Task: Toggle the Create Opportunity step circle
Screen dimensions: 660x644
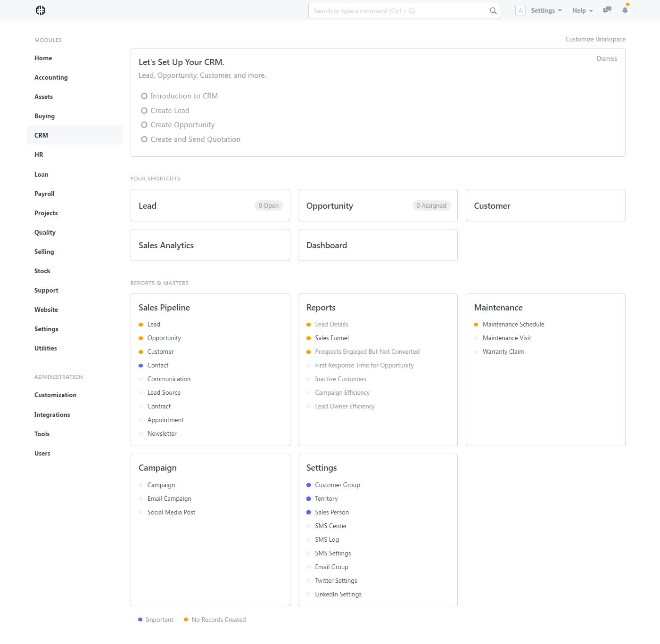Action: 144,125
